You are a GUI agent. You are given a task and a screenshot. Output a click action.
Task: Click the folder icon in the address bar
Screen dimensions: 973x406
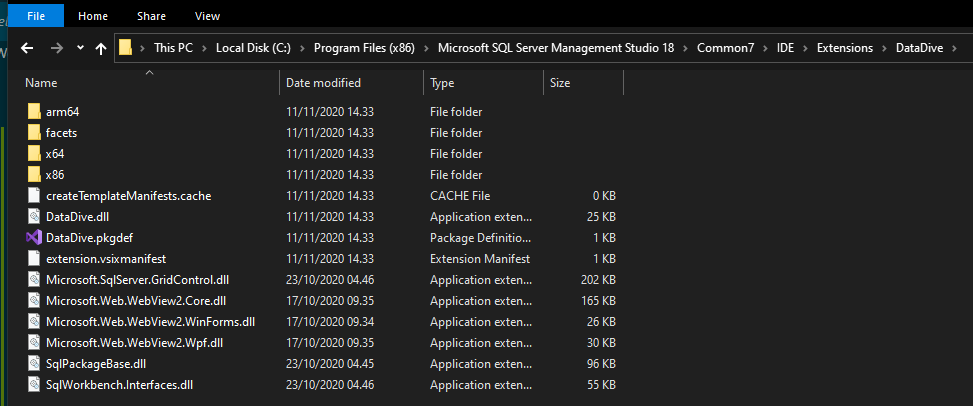click(x=126, y=48)
